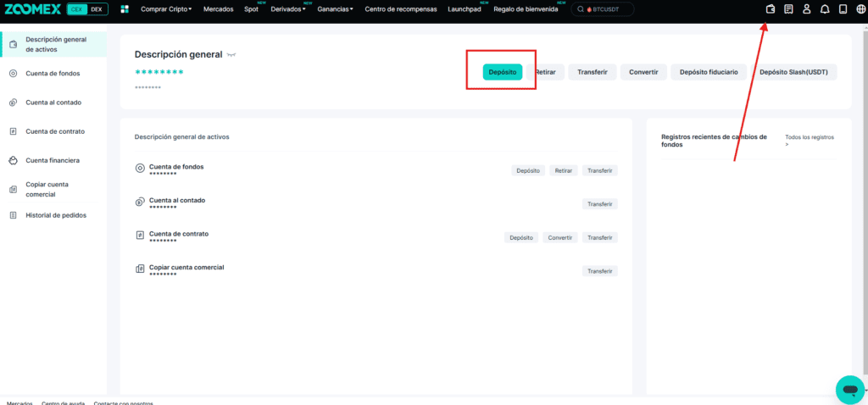Open the language globe icon

[x=860, y=9]
